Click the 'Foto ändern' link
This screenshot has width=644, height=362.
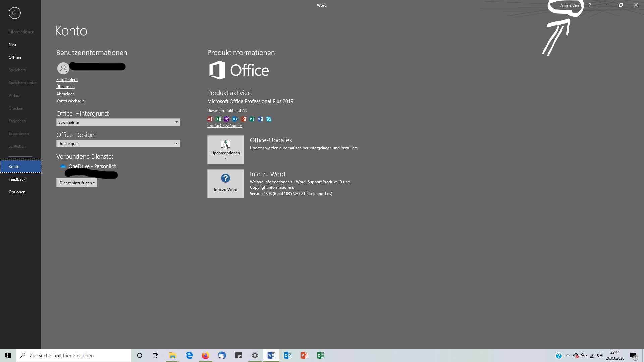(x=67, y=80)
